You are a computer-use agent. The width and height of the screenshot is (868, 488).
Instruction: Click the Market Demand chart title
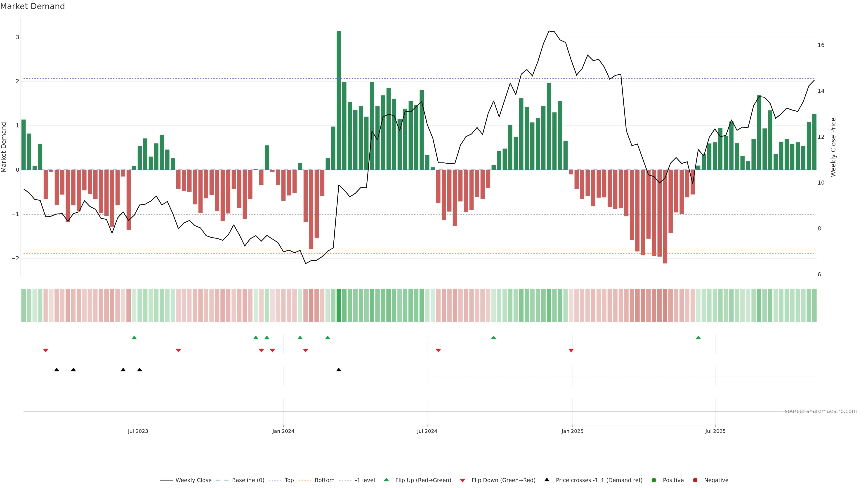(x=32, y=6)
